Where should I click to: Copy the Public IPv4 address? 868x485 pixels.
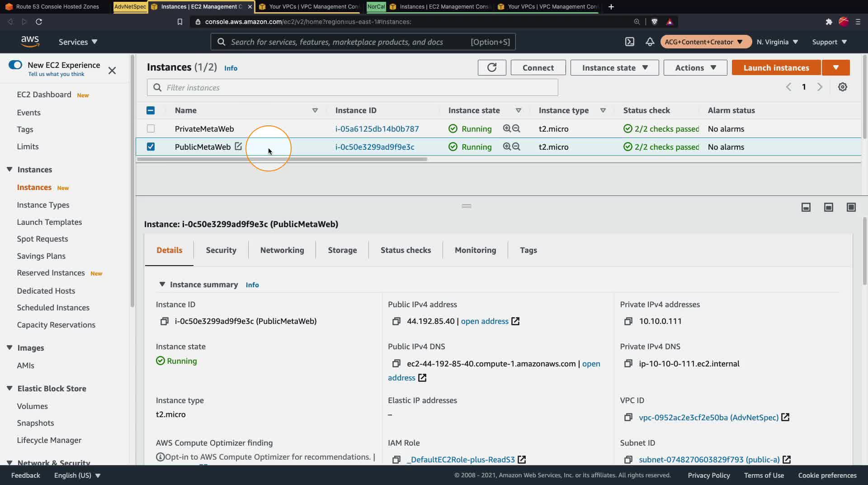pyautogui.click(x=396, y=321)
